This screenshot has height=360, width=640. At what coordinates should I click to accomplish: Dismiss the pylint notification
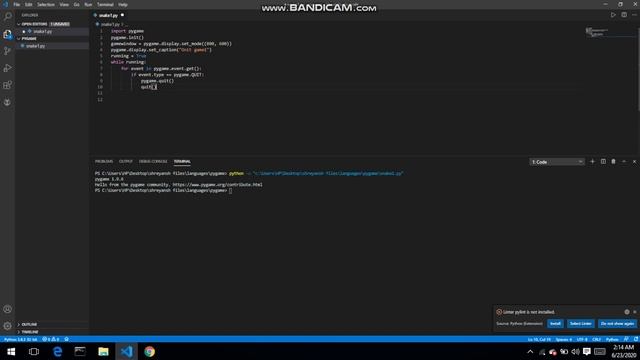point(635,312)
